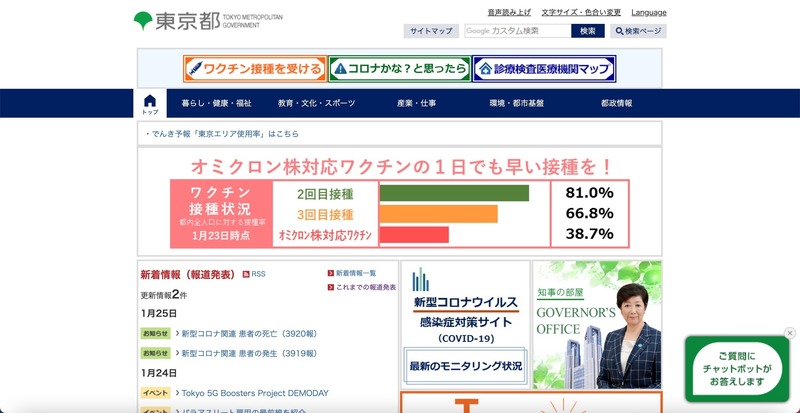Open the 教育・文化・スポーツ menu
This screenshot has height=413, width=800.
tap(316, 104)
